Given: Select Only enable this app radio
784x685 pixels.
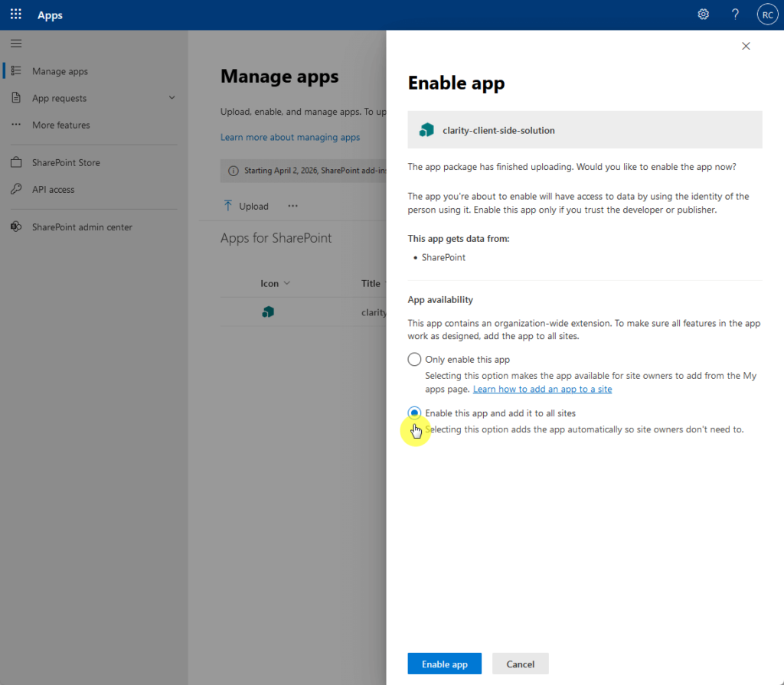Looking at the screenshot, I should (x=414, y=359).
